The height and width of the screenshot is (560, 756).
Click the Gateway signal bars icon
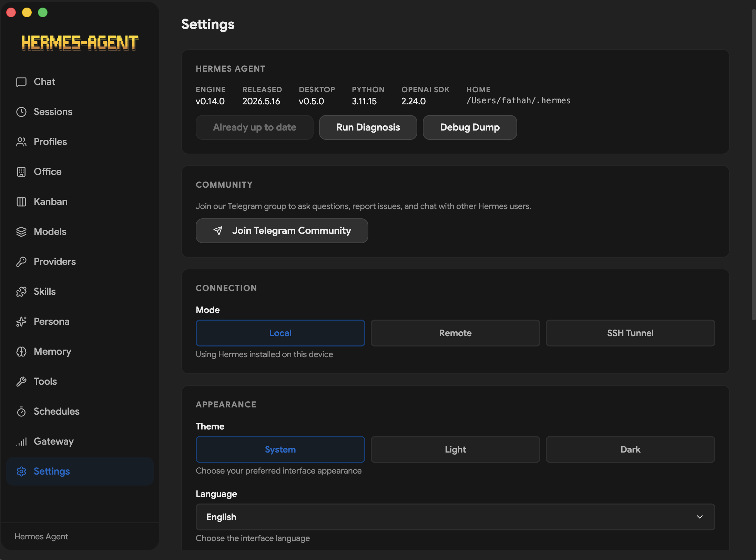pyautogui.click(x=21, y=442)
